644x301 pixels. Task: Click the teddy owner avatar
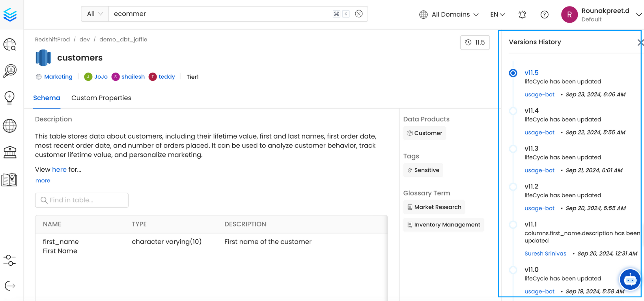point(152,77)
